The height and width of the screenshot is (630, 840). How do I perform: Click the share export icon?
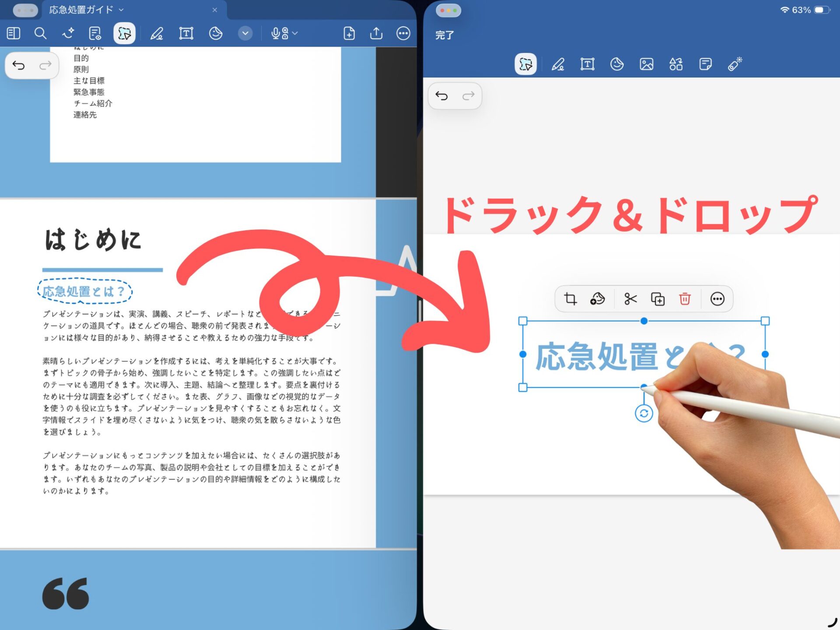click(376, 33)
